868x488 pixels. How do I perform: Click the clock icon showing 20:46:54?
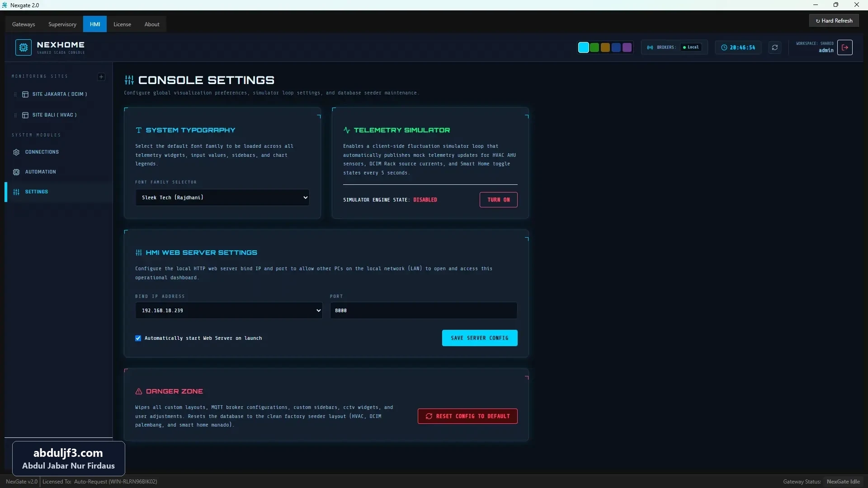click(x=724, y=47)
